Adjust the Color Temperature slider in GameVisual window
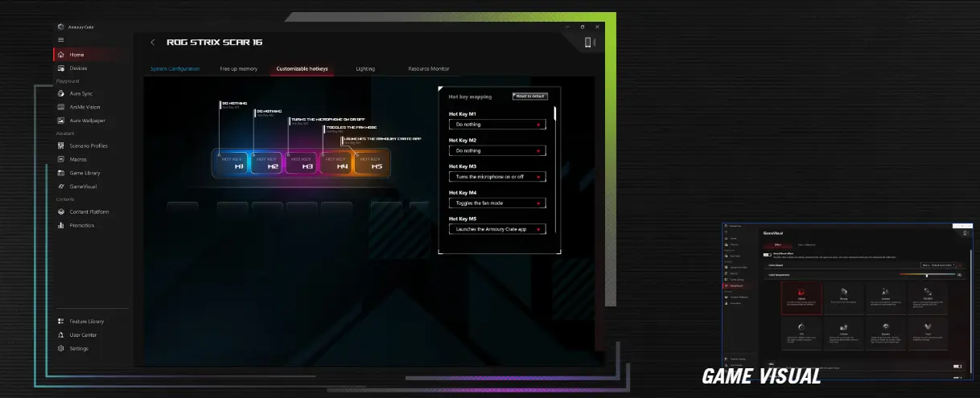Screen dimensions: 980x398 [927, 274]
